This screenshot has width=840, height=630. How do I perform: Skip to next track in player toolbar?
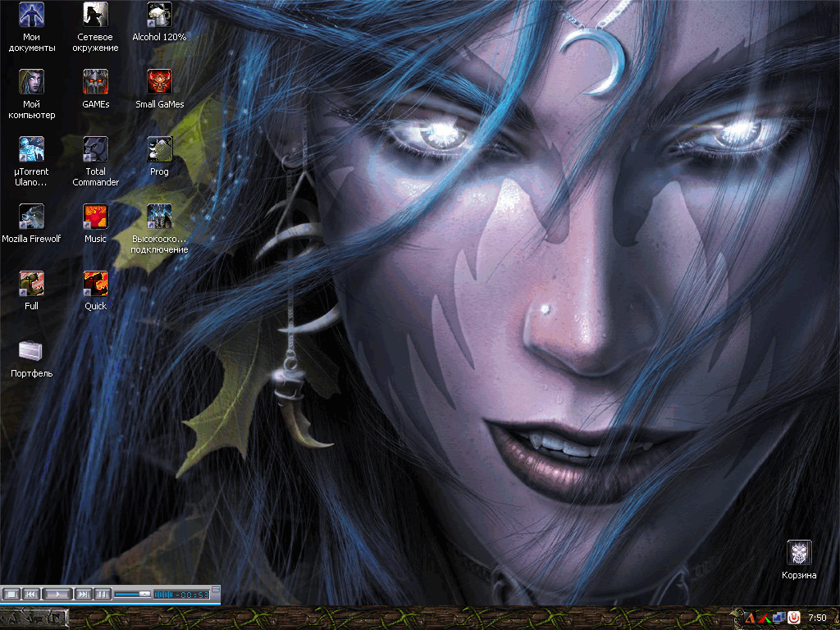(84, 594)
